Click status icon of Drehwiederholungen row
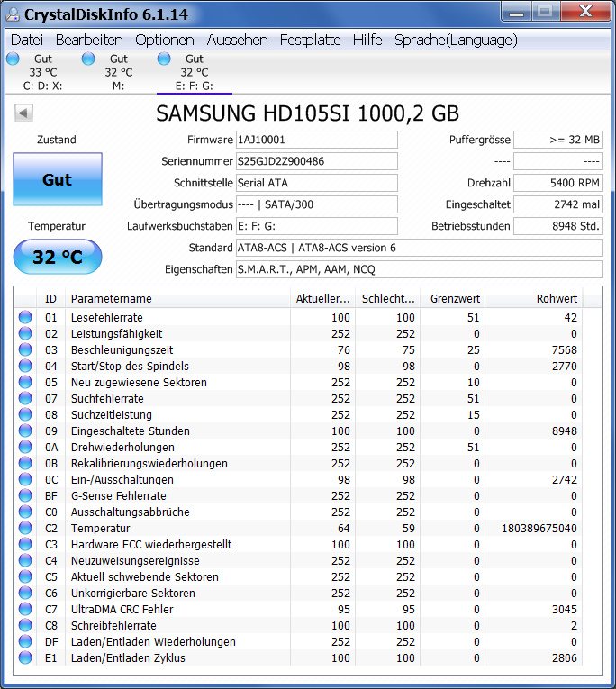The width and height of the screenshot is (616, 689). [25, 447]
